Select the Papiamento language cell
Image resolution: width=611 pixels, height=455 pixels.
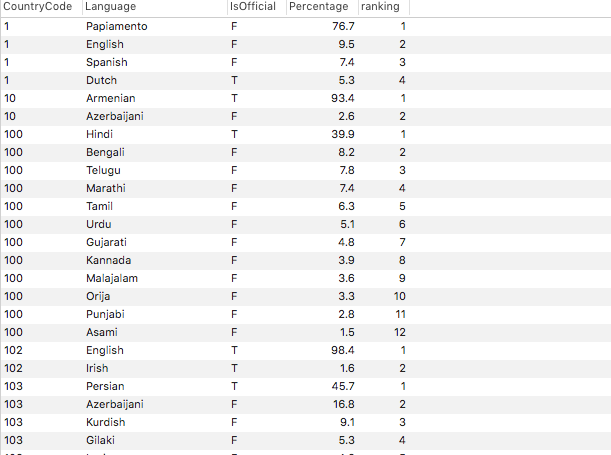pos(116,26)
